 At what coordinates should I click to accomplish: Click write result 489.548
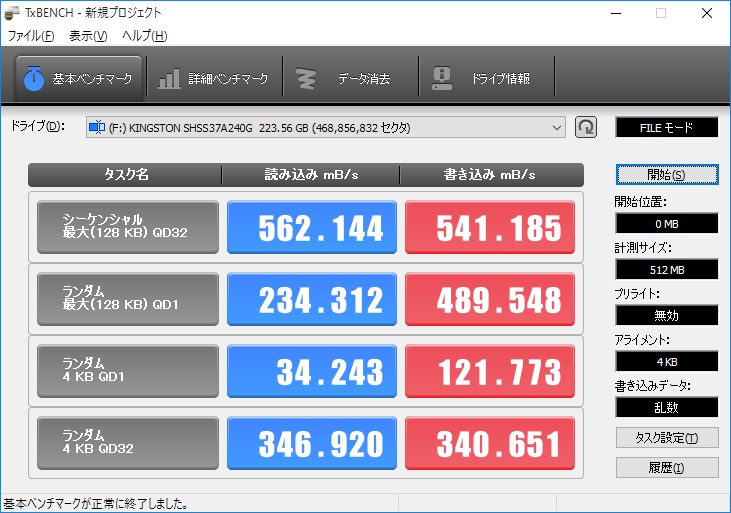coord(490,299)
